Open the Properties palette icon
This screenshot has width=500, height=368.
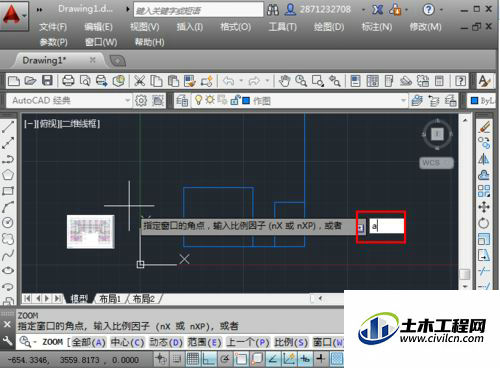pyautogui.click(x=355, y=81)
